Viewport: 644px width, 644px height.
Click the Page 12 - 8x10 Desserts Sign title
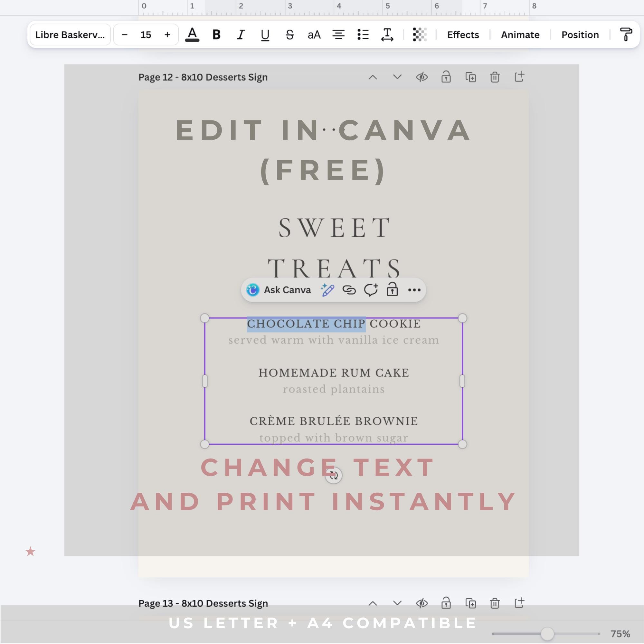[x=203, y=77]
